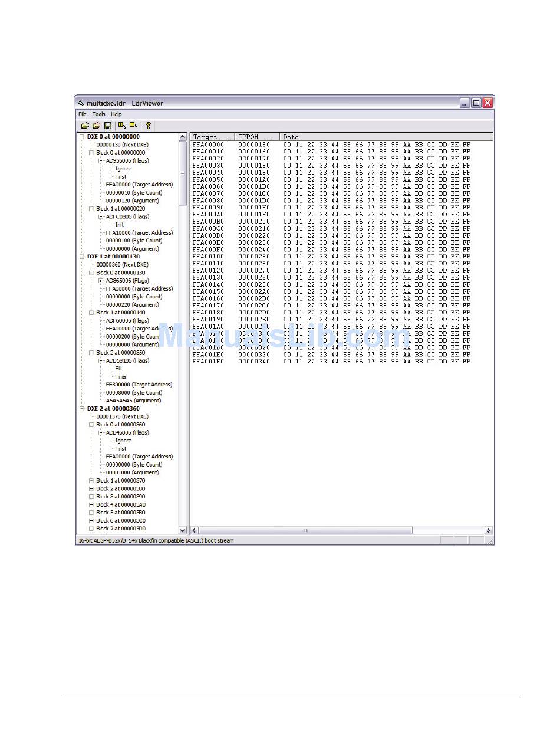The image size is (560, 735).
Task: Collapse the DXE 0 at 00000000 node
Action: (82, 137)
